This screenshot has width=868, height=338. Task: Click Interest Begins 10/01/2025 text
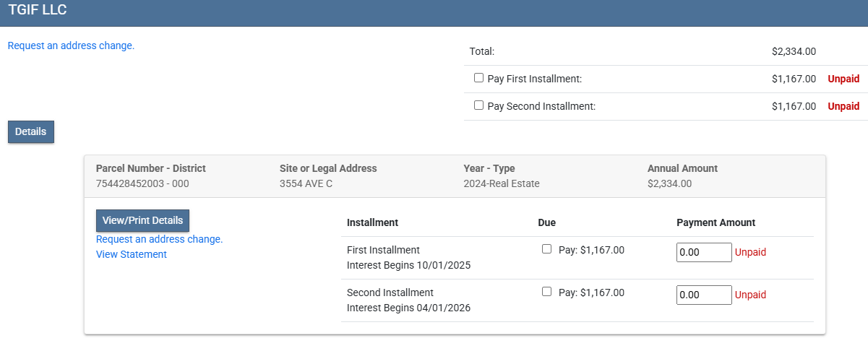click(408, 265)
